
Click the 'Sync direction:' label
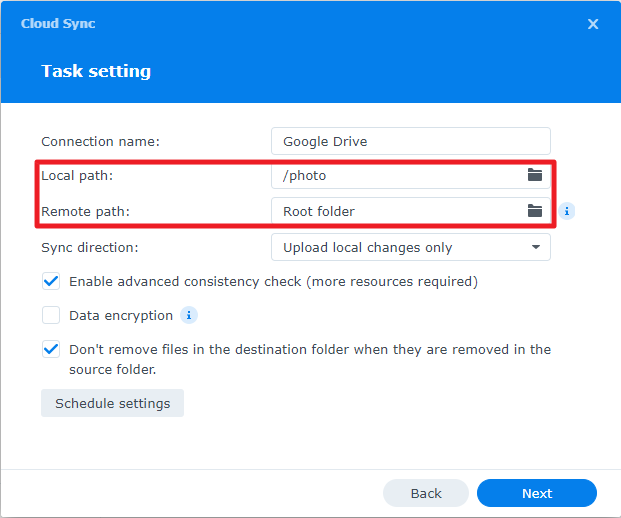click(x=90, y=247)
